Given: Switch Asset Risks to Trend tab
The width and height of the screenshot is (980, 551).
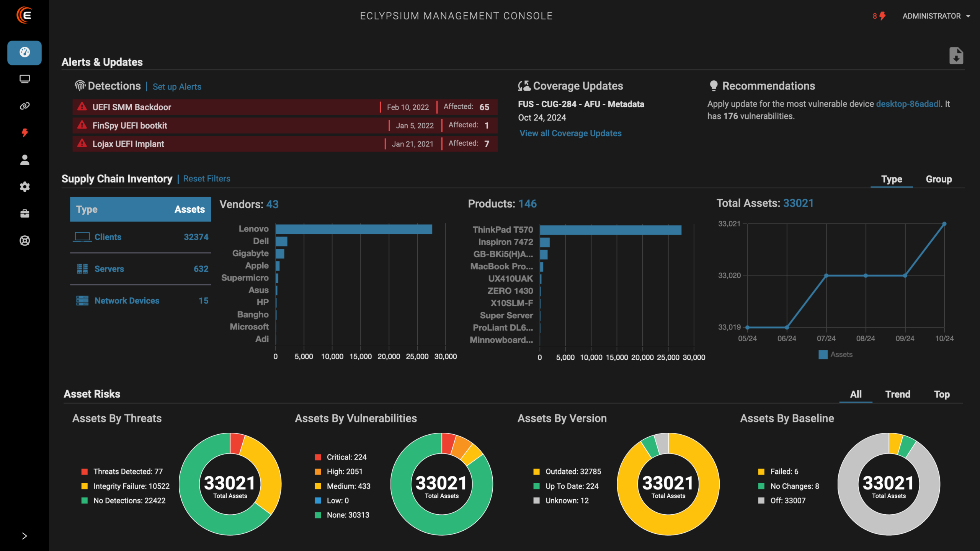Looking at the screenshot, I should click(897, 394).
